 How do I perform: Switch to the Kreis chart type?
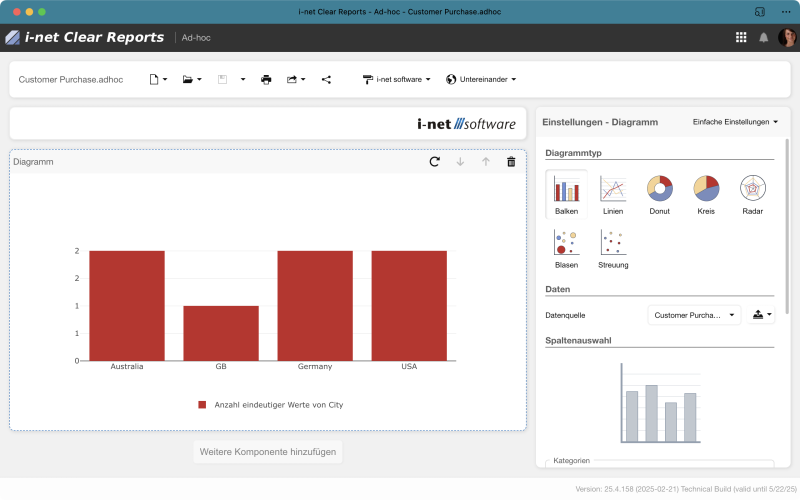[706, 194]
